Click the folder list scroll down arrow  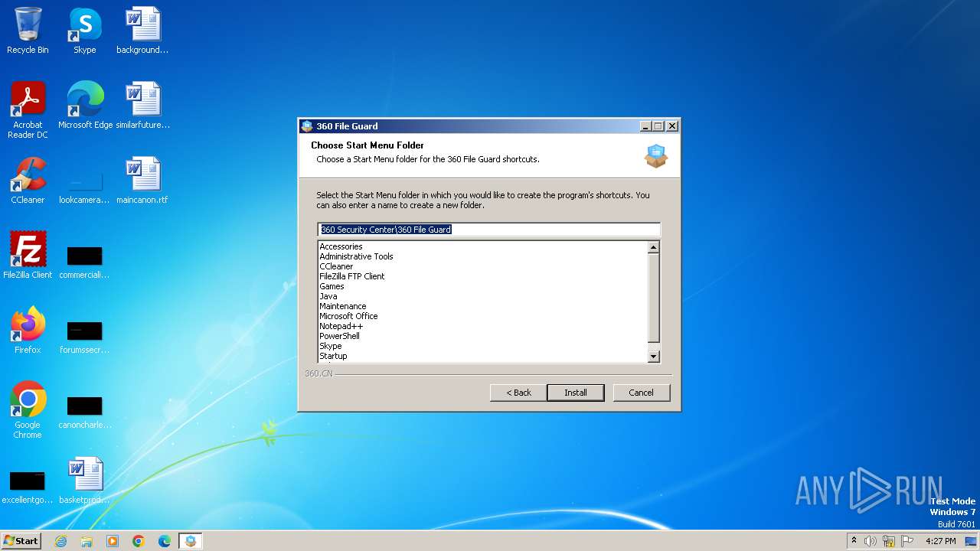point(653,356)
